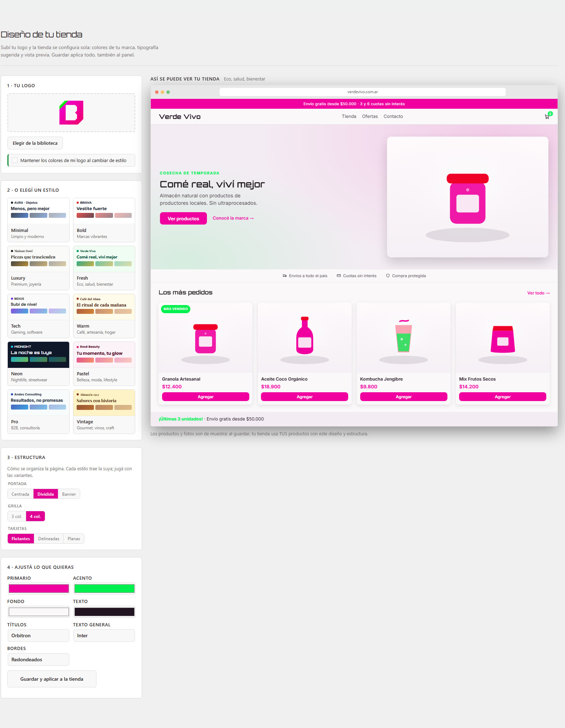Image resolution: width=565 pixels, height=728 pixels.
Task: Select the Fresh style card
Action: point(104,268)
